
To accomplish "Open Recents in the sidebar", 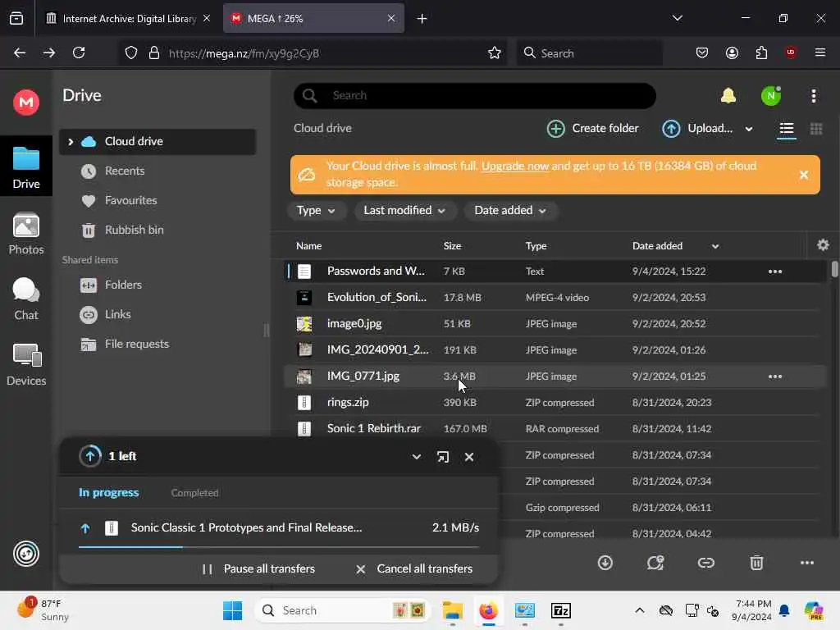I will coord(125,171).
